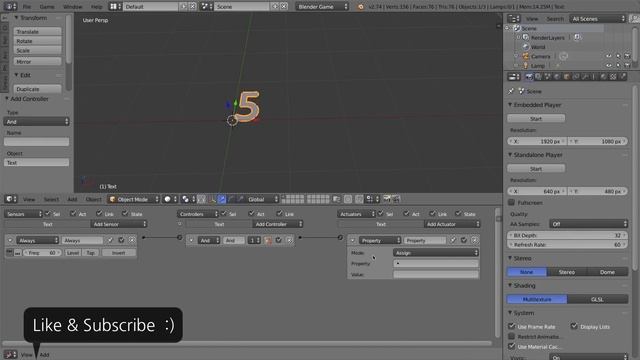Toggle Camera renderability in outliner

coord(627,56)
